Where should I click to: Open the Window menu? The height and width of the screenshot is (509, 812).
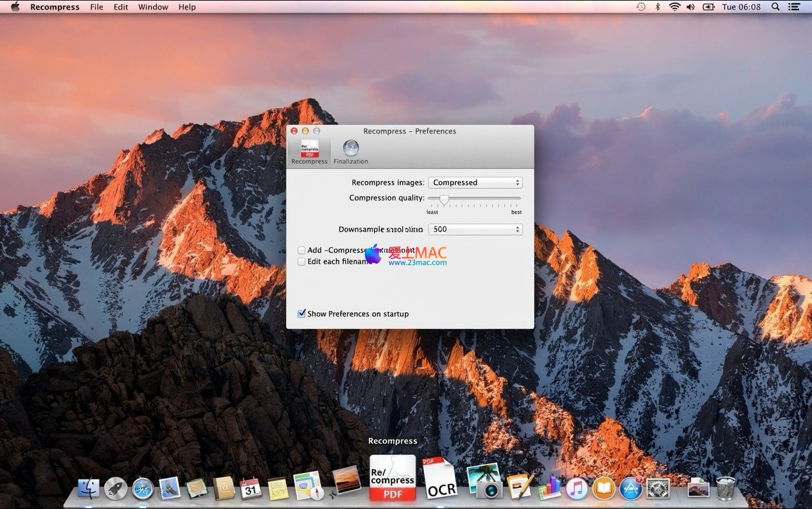[x=153, y=7]
